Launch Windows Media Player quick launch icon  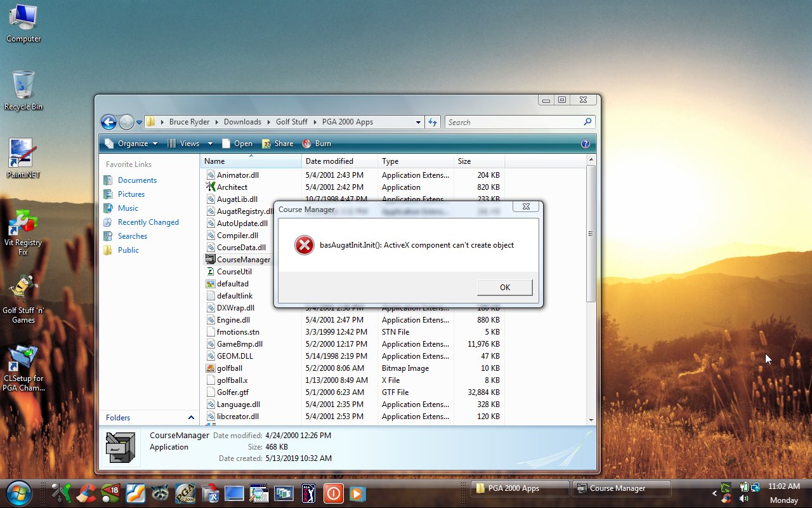(x=357, y=493)
